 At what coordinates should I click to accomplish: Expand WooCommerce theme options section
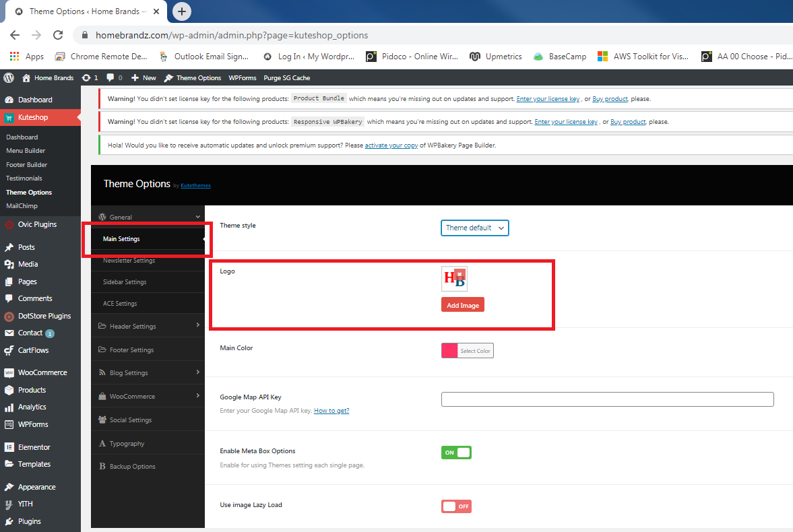[148, 397]
